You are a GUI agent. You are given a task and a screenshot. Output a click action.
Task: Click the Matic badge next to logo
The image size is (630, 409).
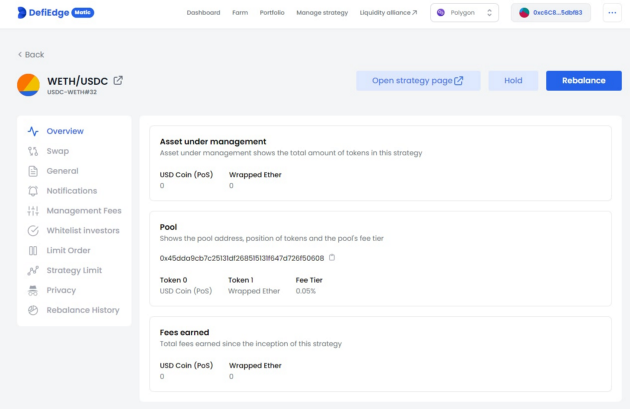click(x=83, y=12)
